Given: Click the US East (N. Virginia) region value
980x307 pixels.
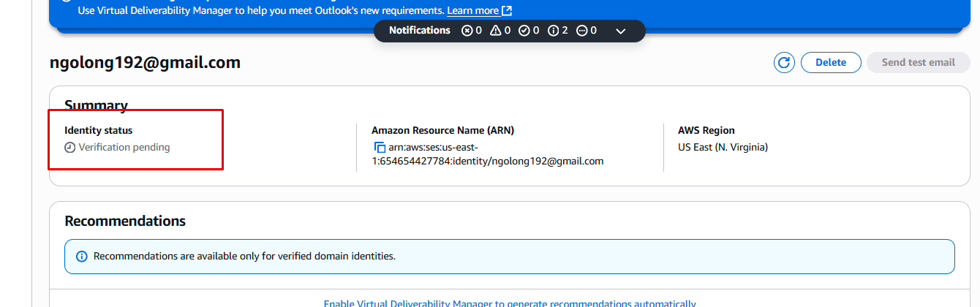Looking at the screenshot, I should click(723, 147).
